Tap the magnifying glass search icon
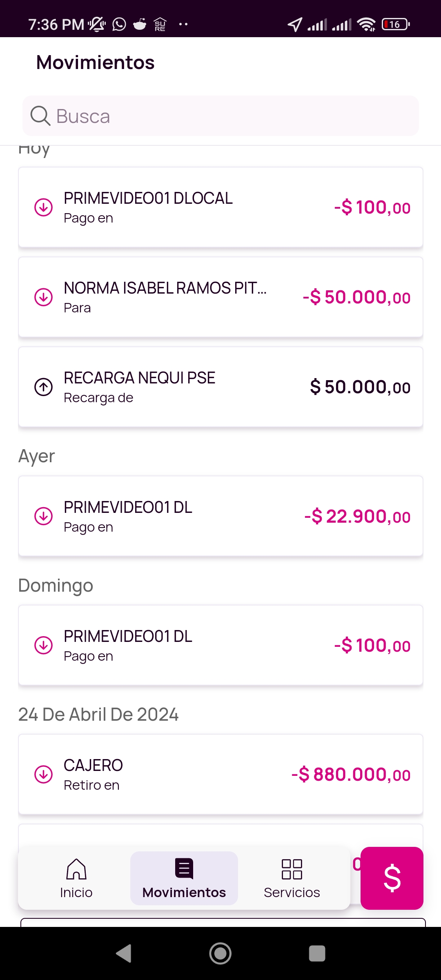Image resolution: width=441 pixels, height=980 pixels. 40,116
